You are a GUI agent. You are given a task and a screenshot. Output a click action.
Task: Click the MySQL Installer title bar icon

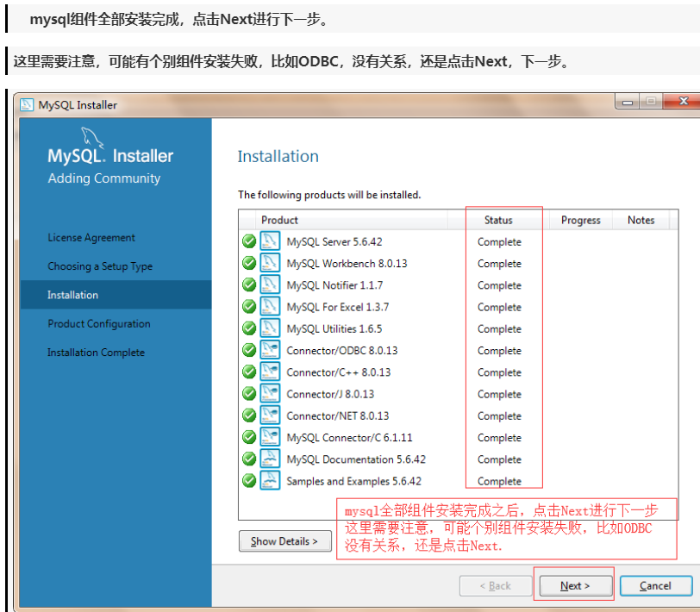(x=27, y=105)
